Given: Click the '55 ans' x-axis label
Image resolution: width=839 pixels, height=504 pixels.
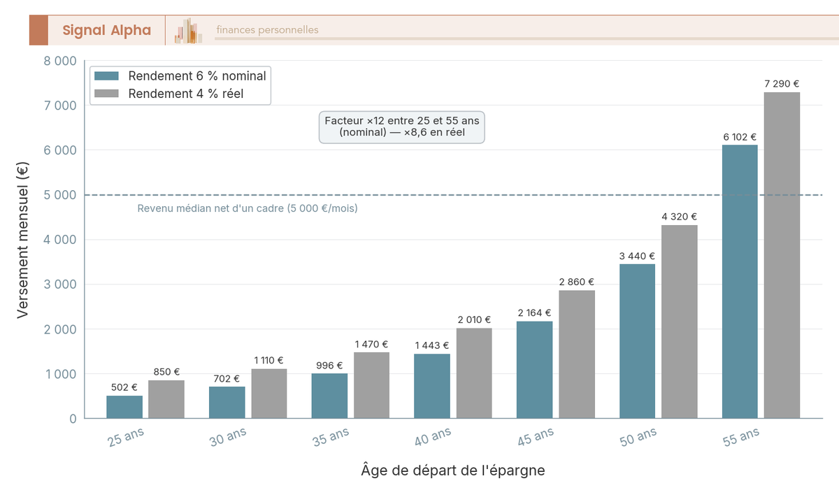Looking at the screenshot, I should pos(740,438).
